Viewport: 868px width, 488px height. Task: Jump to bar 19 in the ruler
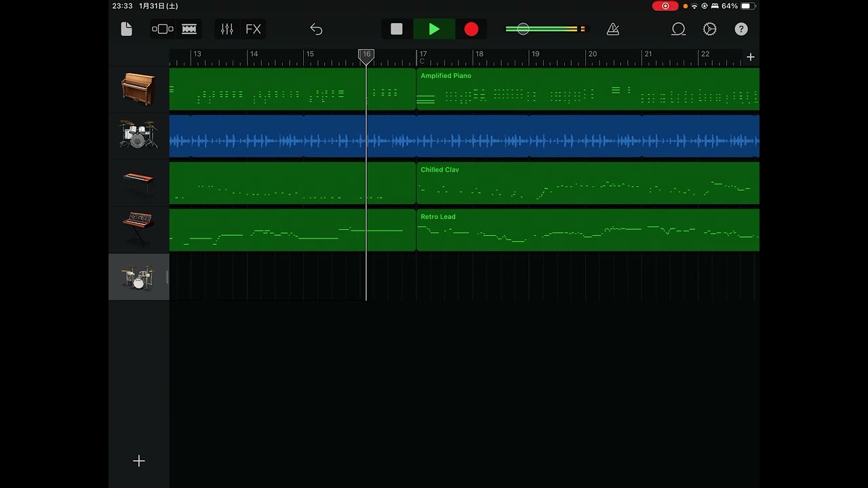coord(536,54)
